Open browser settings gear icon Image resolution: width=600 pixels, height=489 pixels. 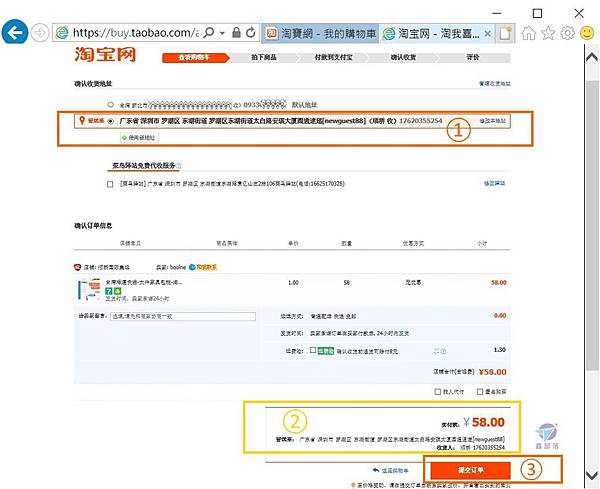567,33
